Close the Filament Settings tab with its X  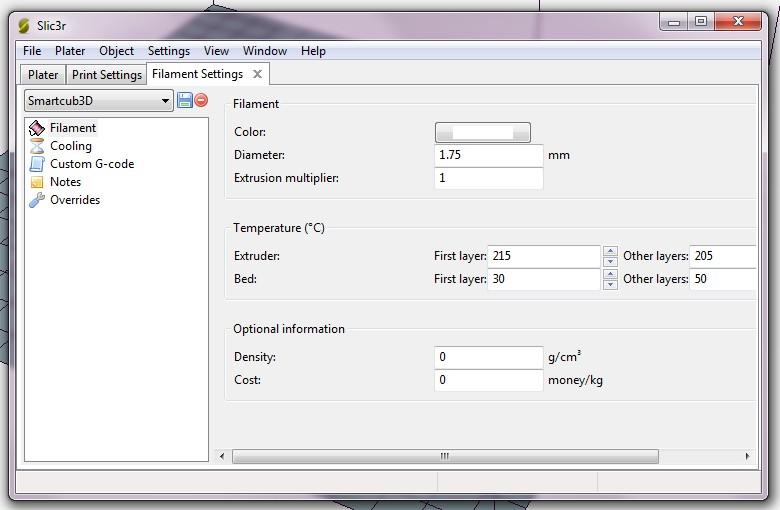257,74
